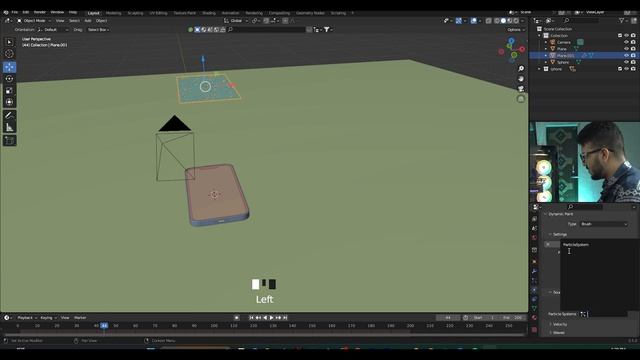Click the mesh icon beside Sphere row
This screenshot has width=640, height=360.
pyautogui.click(x=578, y=62)
